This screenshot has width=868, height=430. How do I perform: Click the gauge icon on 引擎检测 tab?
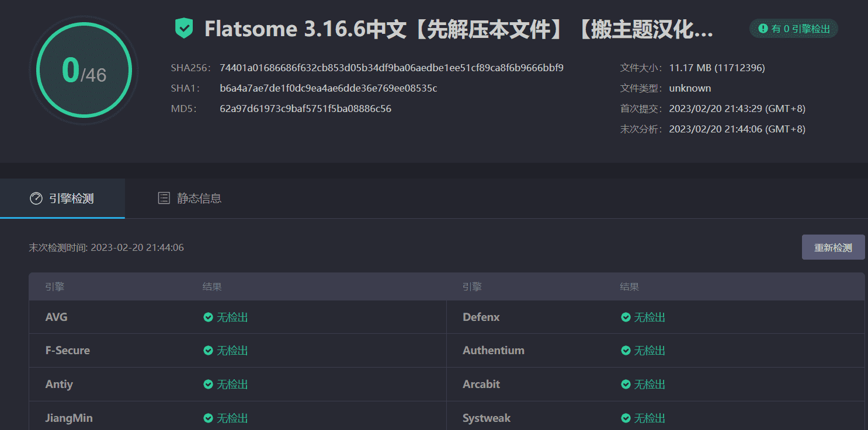36,198
